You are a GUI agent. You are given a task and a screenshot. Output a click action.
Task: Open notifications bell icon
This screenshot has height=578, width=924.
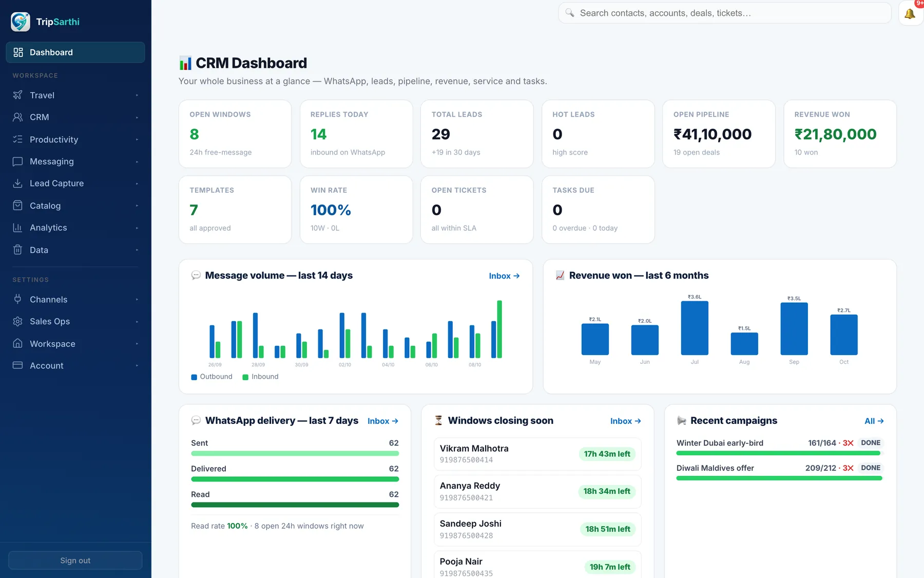[x=910, y=14]
